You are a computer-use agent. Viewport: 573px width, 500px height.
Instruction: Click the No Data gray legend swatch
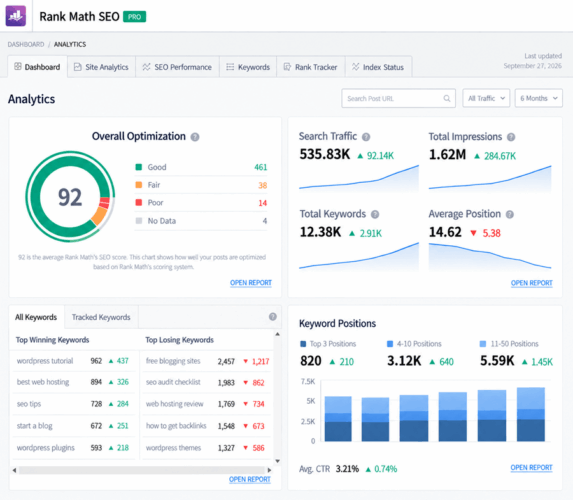(138, 221)
